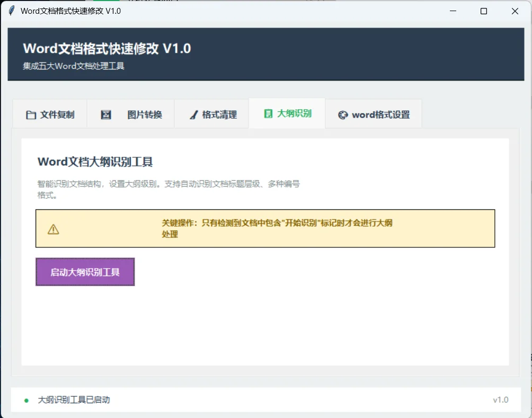Open the word格式设置 tab
The image size is (532, 418).
(374, 113)
